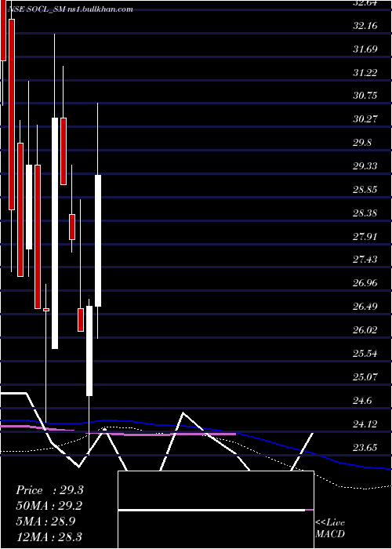Click the 26.02 price axis label
Screen dimensions: 392x549
point(365,330)
